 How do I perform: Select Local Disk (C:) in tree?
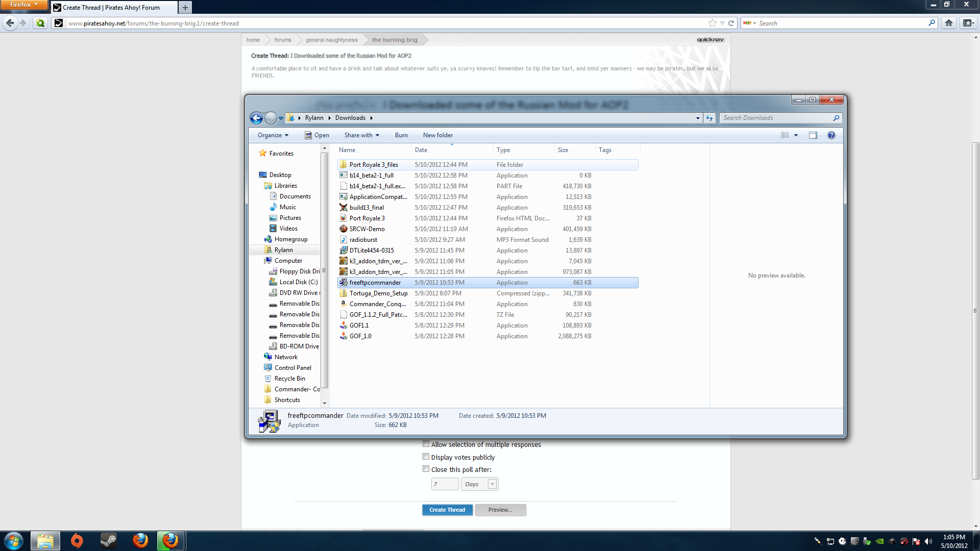298,282
